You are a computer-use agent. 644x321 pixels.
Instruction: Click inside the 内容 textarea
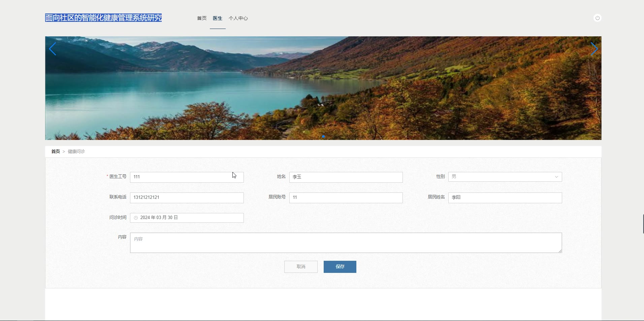(346, 243)
